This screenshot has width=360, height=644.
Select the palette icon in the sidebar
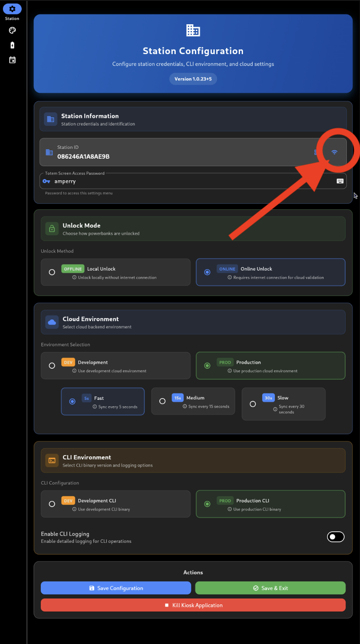12,30
